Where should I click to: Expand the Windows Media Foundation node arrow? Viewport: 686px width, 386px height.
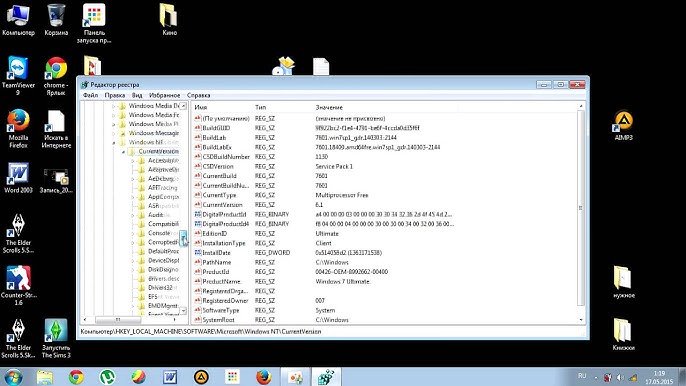click(114, 115)
